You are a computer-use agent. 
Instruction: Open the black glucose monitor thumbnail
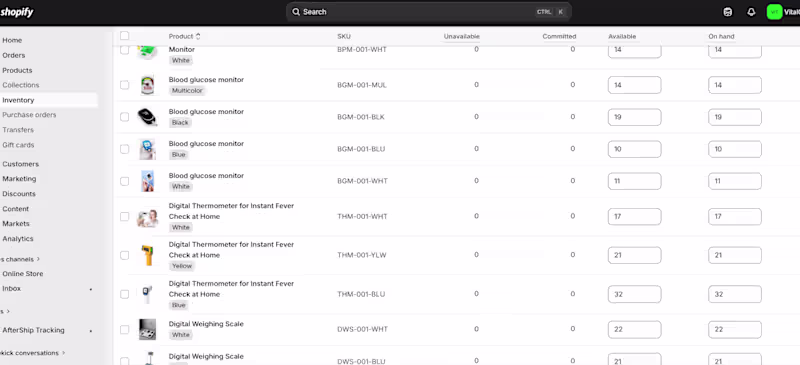point(147,117)
